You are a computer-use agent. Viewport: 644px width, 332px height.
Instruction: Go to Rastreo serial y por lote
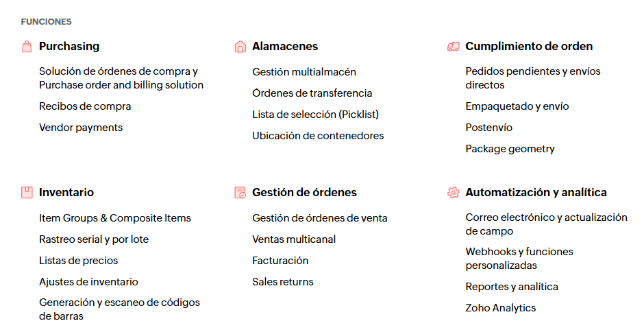tap(94, 239)
